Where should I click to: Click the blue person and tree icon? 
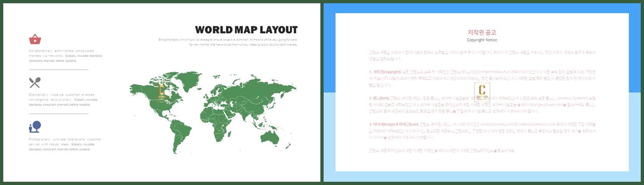(35, 126)
